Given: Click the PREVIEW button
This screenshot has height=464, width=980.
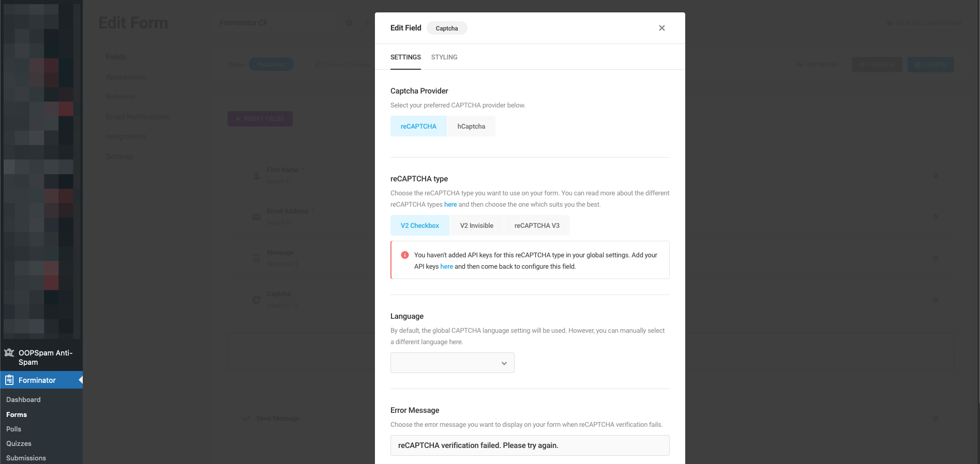Looking at the screenshot, I should pos(877,65).
